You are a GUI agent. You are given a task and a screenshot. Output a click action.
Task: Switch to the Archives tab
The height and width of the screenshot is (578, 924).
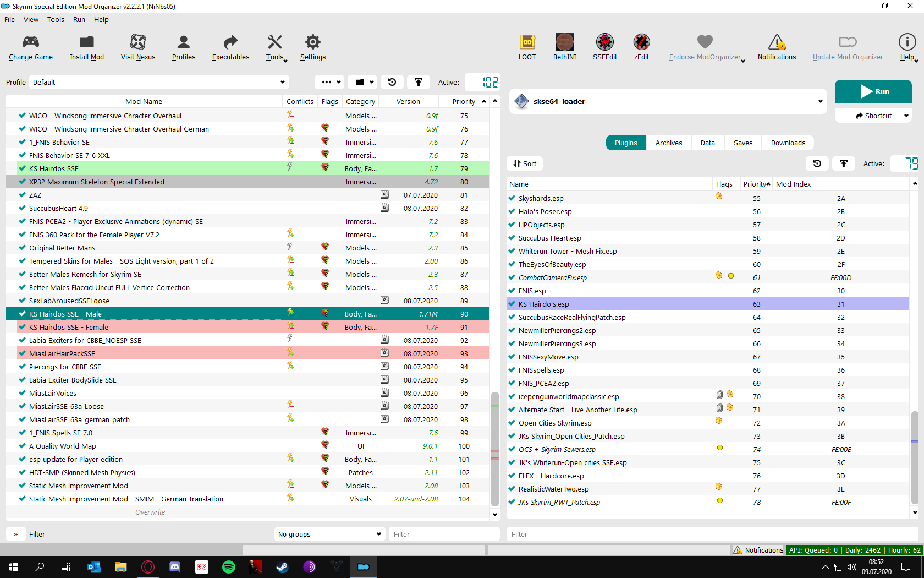click(x=669, y=143)
